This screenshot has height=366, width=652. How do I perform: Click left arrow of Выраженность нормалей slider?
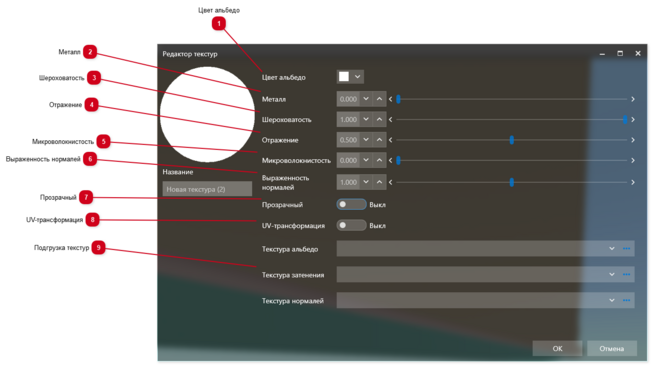click(390, 182)
